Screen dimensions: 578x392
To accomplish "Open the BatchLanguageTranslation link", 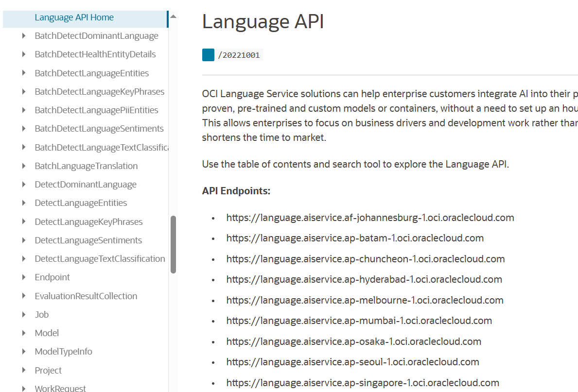I will [86, 166].
